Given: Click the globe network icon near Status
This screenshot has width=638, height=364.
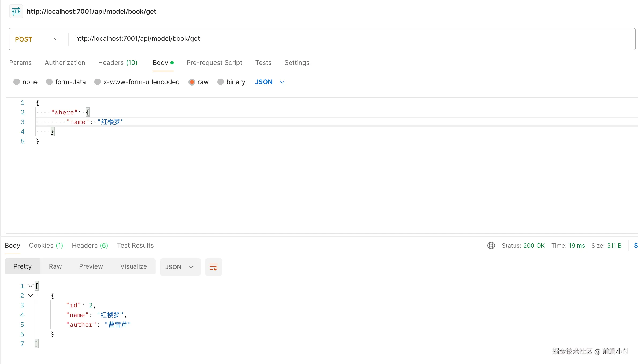Looking at the screenshot, I should [491, 246].
